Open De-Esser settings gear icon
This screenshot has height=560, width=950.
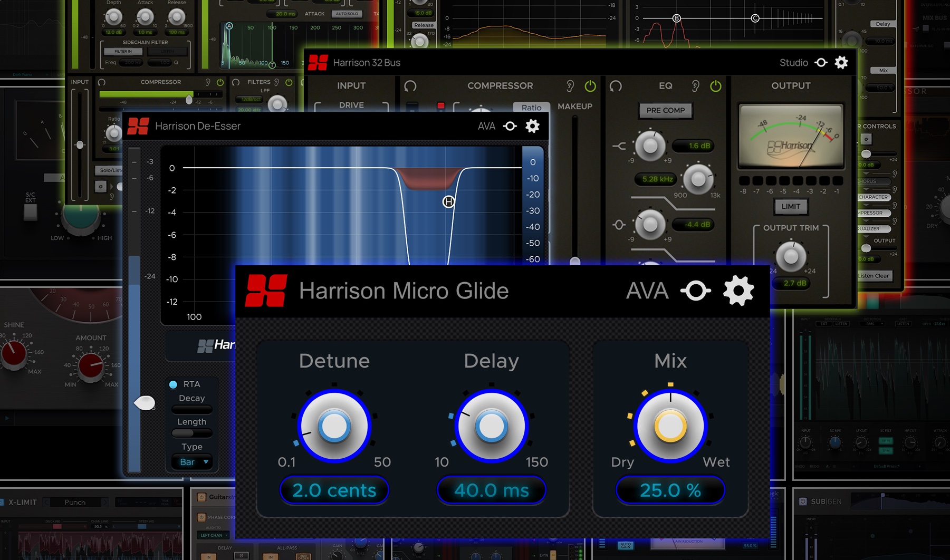[533, 126]
